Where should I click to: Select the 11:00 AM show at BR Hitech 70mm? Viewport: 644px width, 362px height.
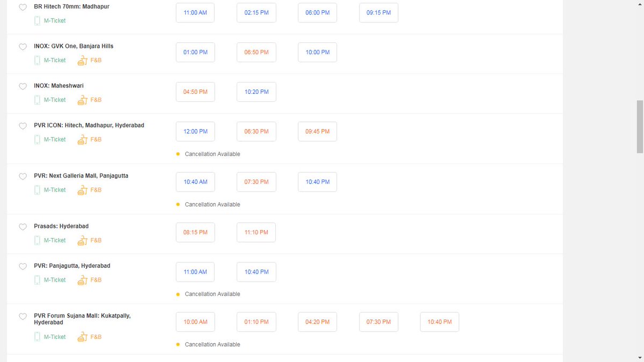click(x=195, y=12)
